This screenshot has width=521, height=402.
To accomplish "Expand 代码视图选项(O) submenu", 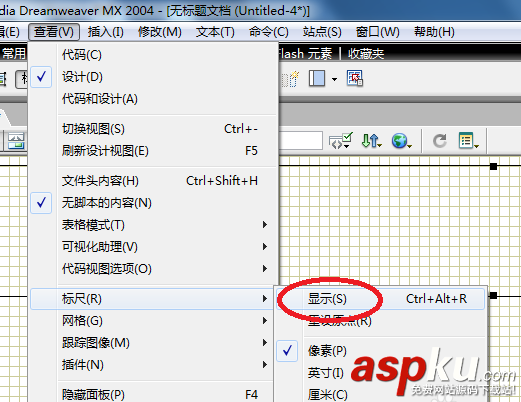I will (x=154, y=269).
